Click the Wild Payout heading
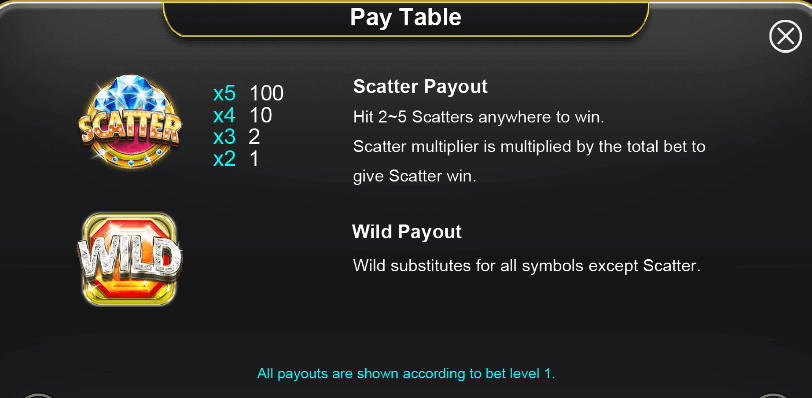 (407, 231)
